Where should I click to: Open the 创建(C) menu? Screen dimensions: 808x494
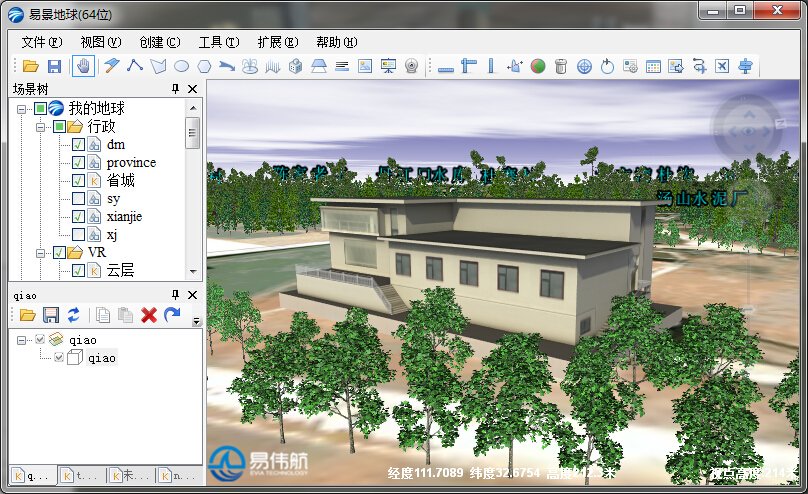pos(160,42)
